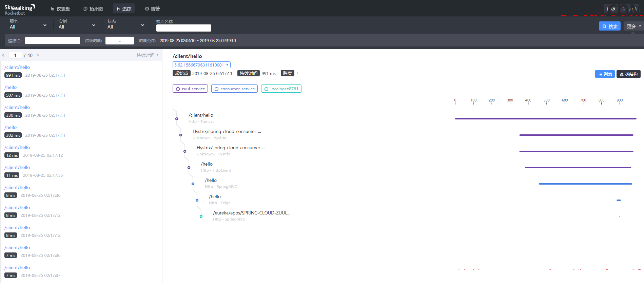Go to next trace list page
The height and width of the screenshot is (283, 644).
[x=38, y=55]
